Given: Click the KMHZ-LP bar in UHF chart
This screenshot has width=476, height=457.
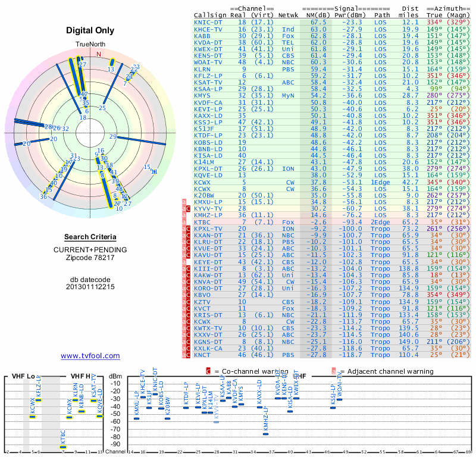Looking at the screenshot, I should point(265,434).
